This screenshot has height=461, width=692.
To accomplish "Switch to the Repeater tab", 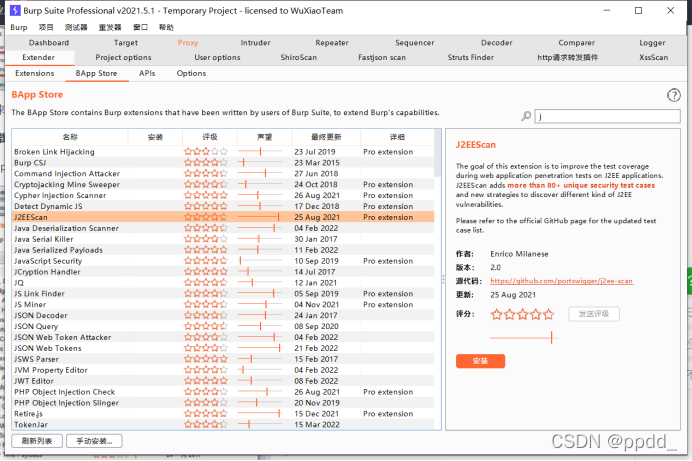I will coord(332,43).
